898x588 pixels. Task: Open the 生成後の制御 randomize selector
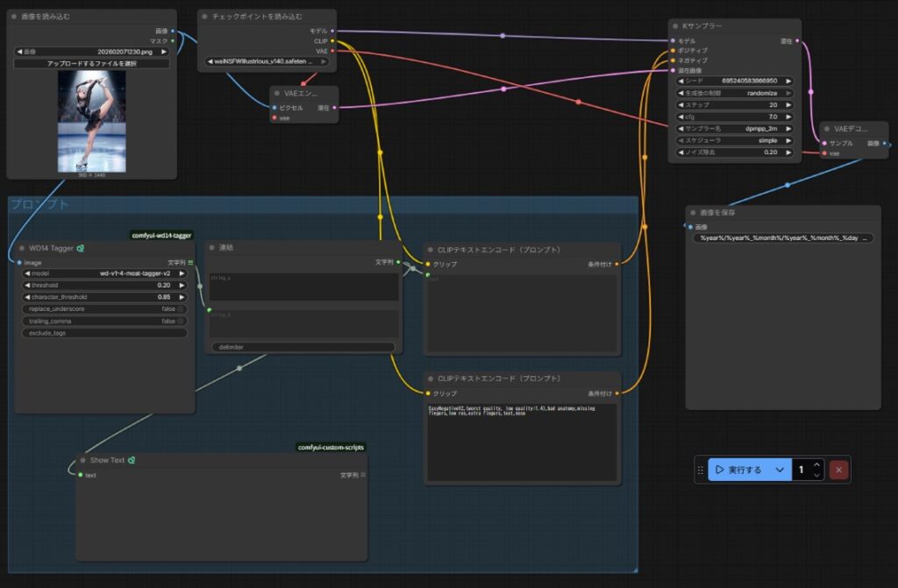(x=734, y=93)
